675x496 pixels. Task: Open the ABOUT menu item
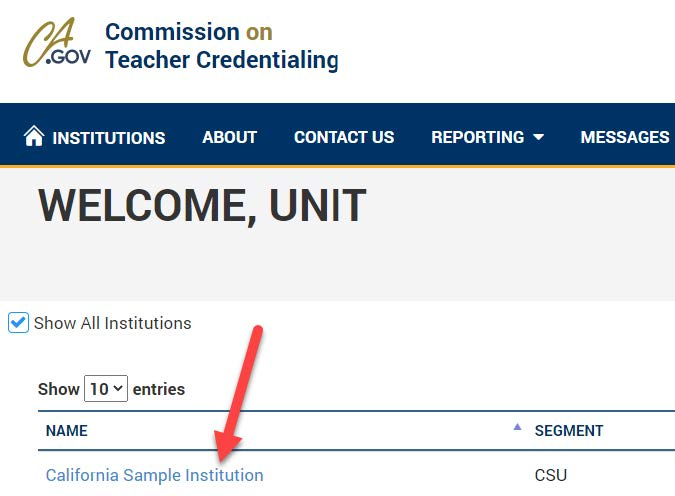point(229,137)
